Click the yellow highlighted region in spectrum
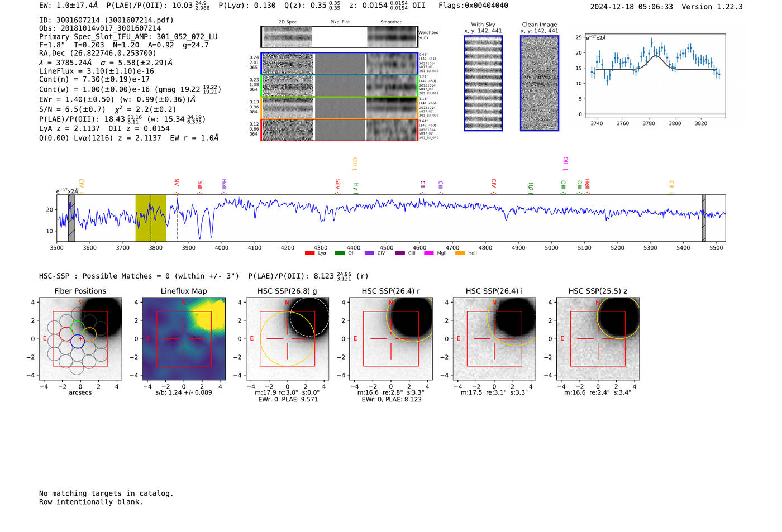782x532 pixels. click(151, 218)
